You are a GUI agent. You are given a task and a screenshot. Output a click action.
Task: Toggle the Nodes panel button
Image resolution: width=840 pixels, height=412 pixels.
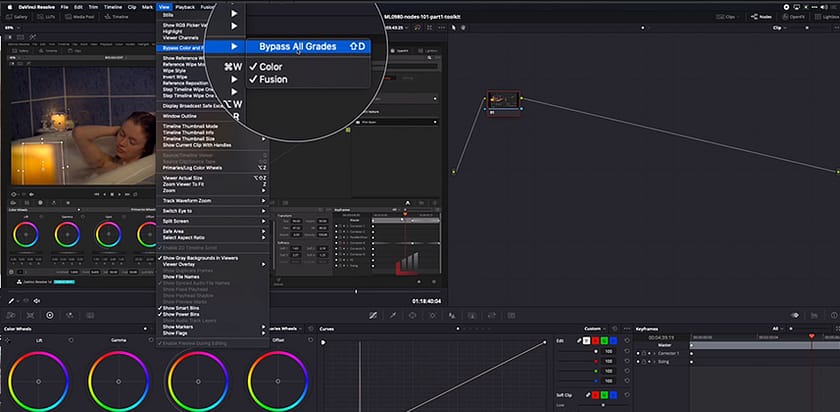pyautogui.click(x=761, y=17)
